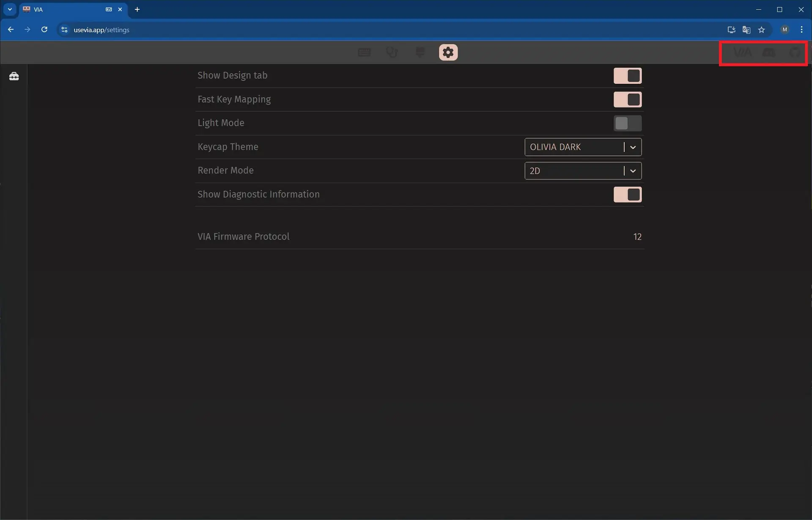The width and height of the screenshot is (812, 520).
Task: Click the Google Translate icon
Action: coord(746,30)
